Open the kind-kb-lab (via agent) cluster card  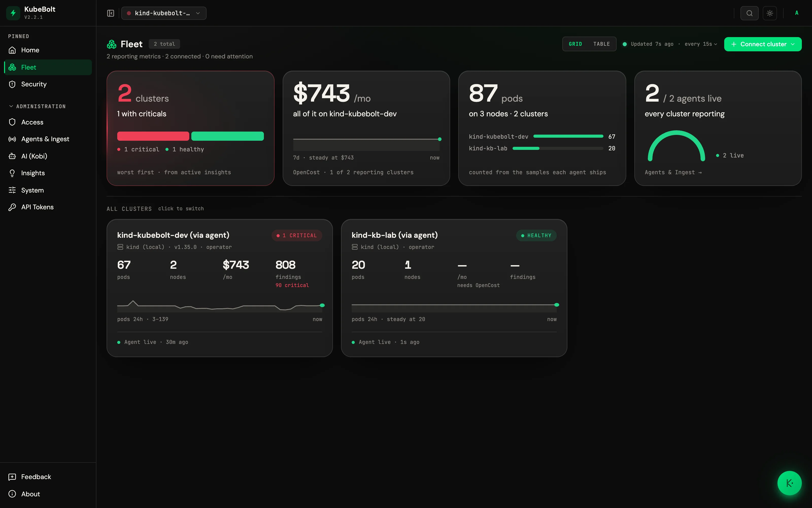point(454,288)
